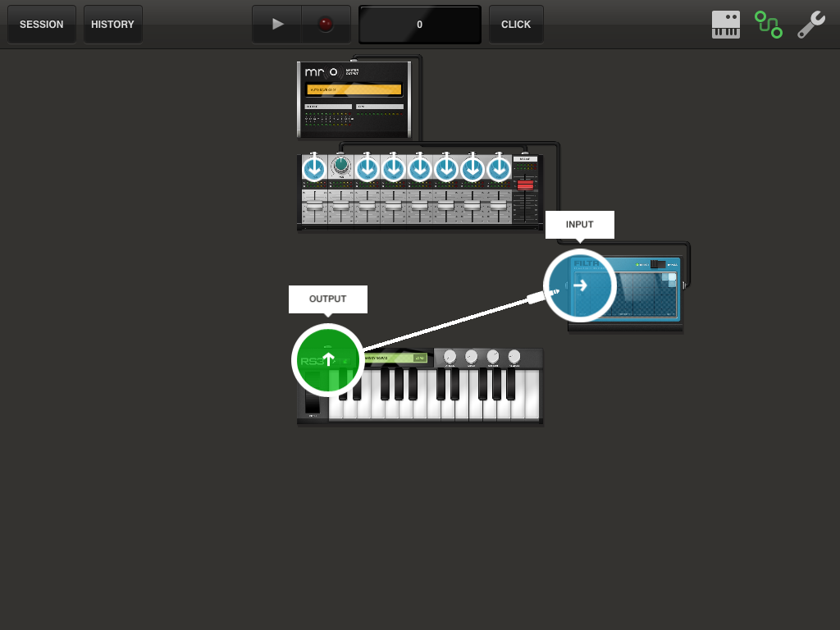The height and width of the screenshot is (630, 840).
Task: Click the fourth knob on the RS3 keyboard
Action: 514,356
